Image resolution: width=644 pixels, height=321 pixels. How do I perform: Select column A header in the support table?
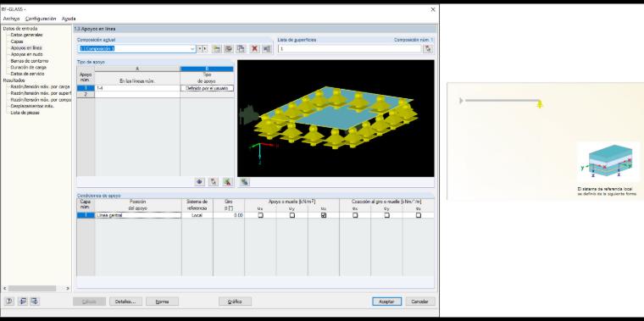point(137,69)
